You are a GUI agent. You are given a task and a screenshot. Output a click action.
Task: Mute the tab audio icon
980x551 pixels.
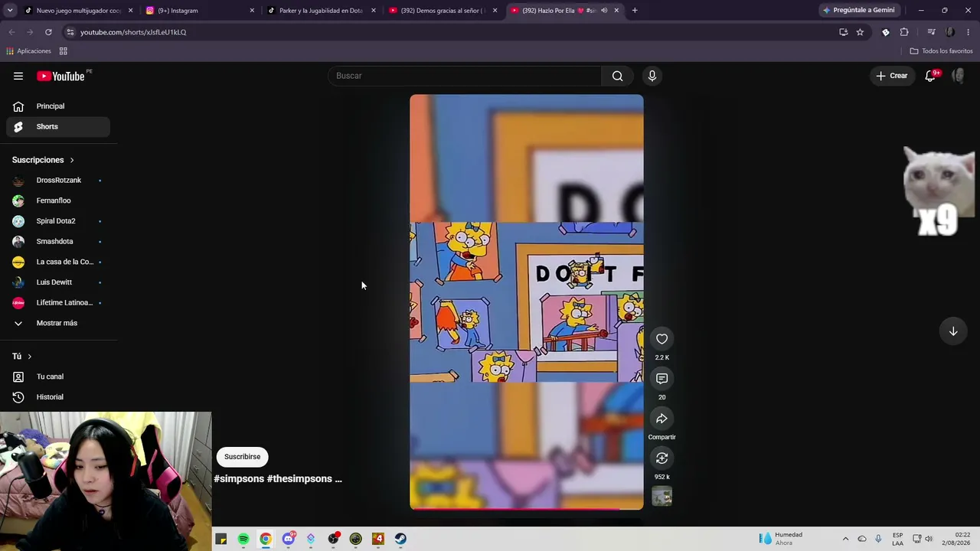point(604,11)
